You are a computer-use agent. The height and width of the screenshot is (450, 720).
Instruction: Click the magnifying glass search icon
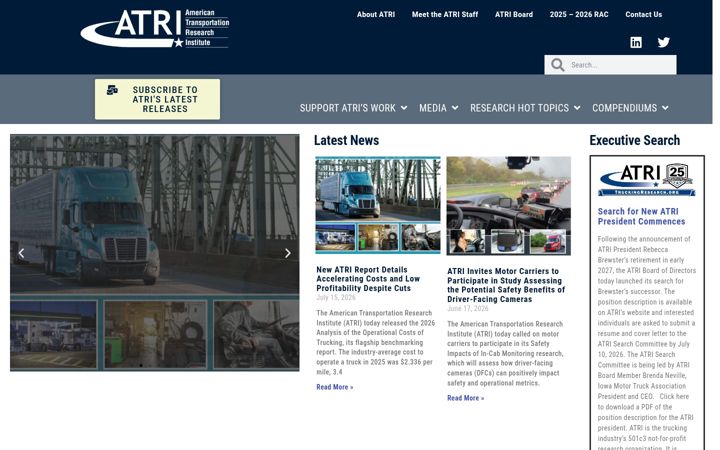557,65
